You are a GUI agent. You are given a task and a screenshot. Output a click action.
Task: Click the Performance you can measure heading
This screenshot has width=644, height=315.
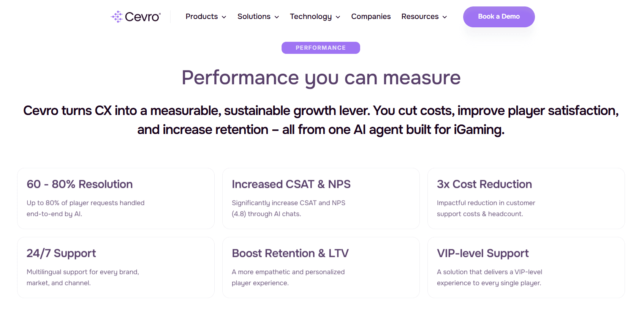coord(321,78)
